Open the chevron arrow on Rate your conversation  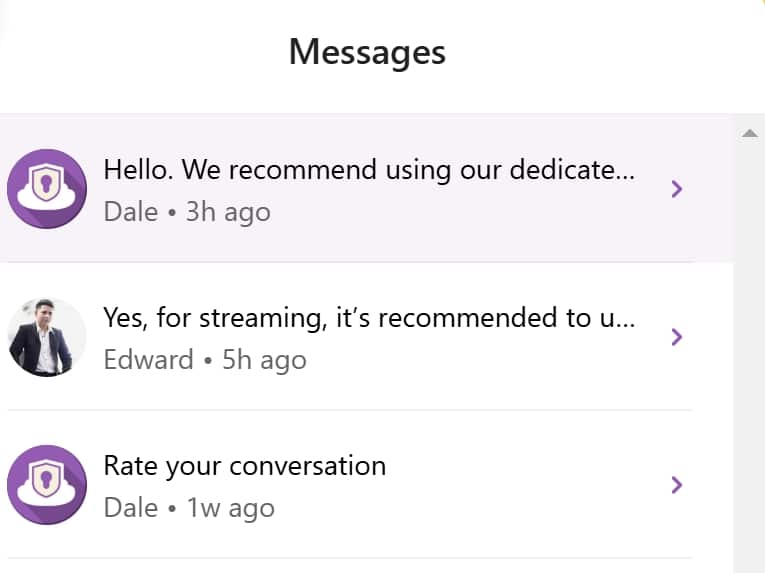coord(676,485)
